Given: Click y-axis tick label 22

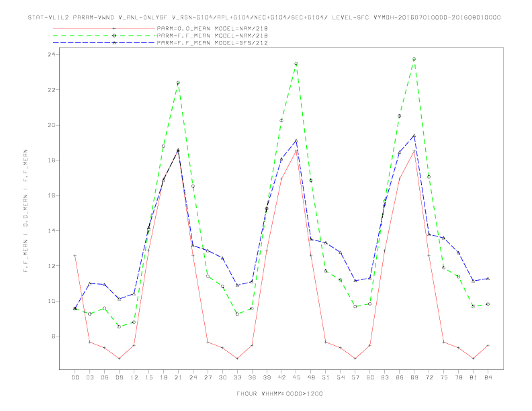Looking at the screenshot, I should pos(52,90).
